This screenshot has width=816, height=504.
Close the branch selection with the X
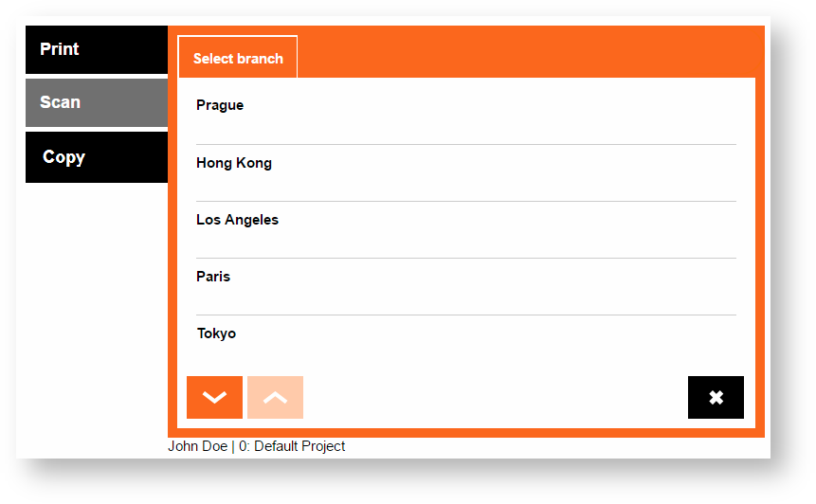coord(716,397)
